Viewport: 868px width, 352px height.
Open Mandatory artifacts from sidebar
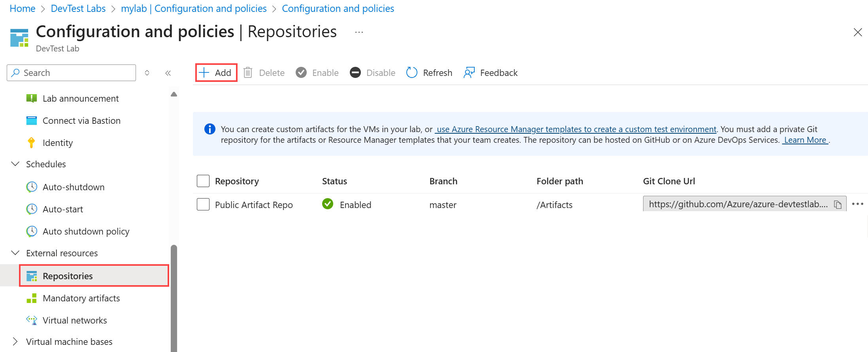[x=81, y=298]
